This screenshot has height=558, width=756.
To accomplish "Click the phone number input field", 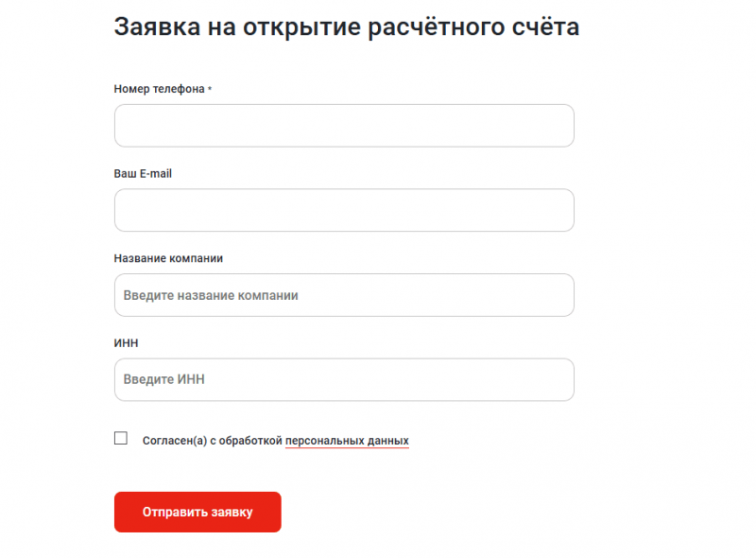I will coord(344,126).
